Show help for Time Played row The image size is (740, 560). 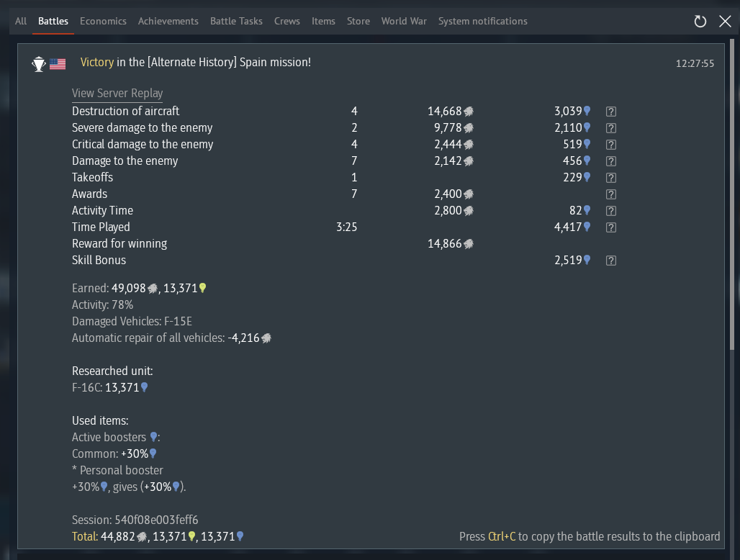pyautogui.click(x=610, y=227)
